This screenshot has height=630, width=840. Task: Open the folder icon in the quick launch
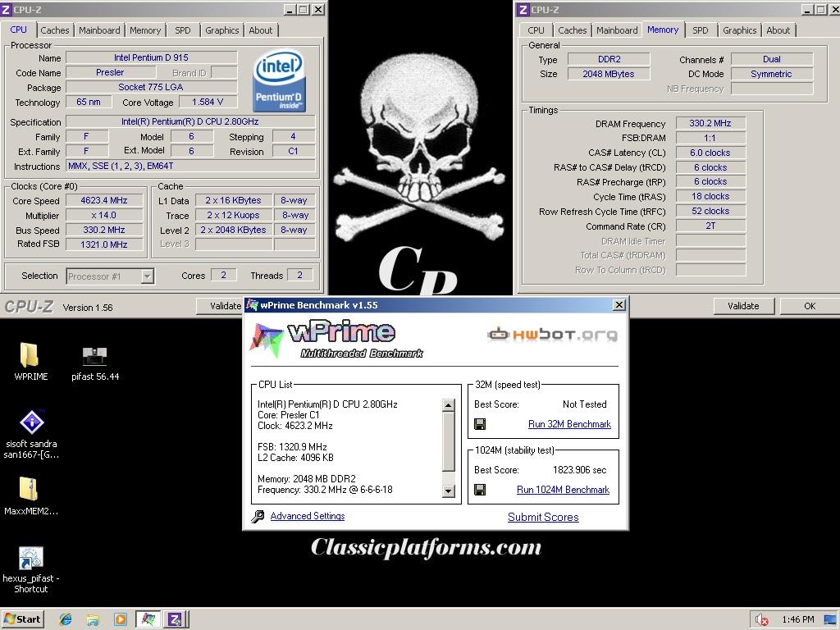93,620
